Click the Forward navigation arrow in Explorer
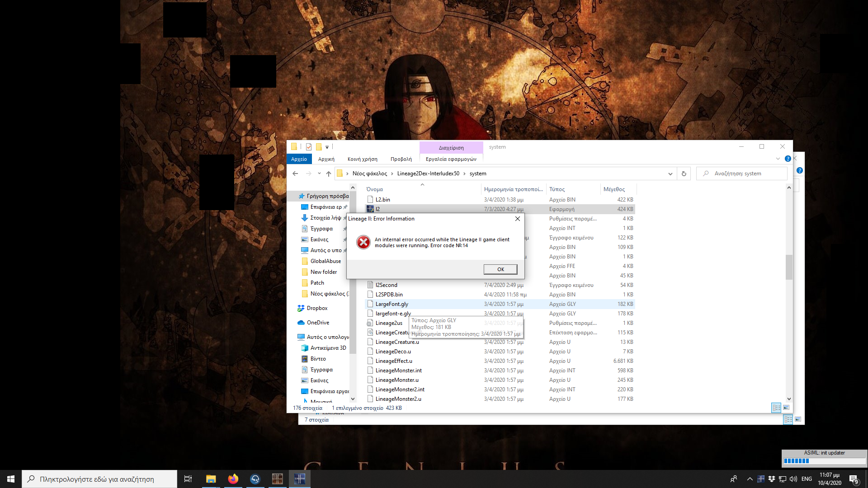Screen dimensions: 868x488 coord(307,174)
